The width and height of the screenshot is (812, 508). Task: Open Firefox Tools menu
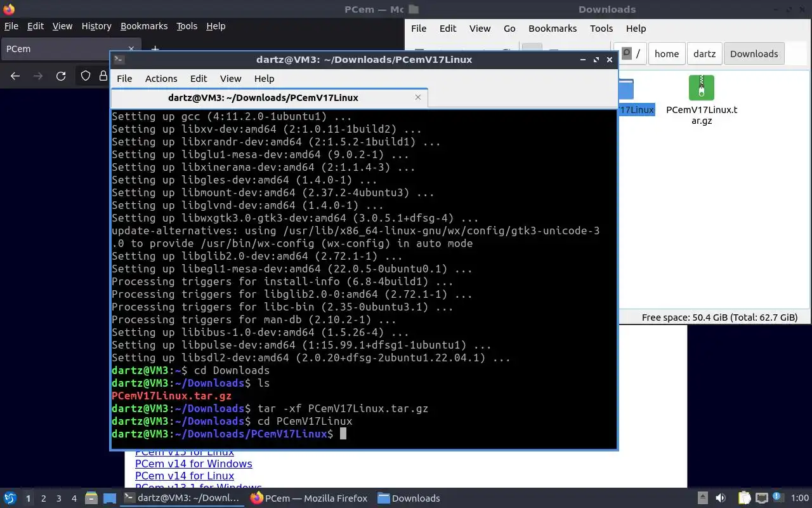[x=187, y=26]
